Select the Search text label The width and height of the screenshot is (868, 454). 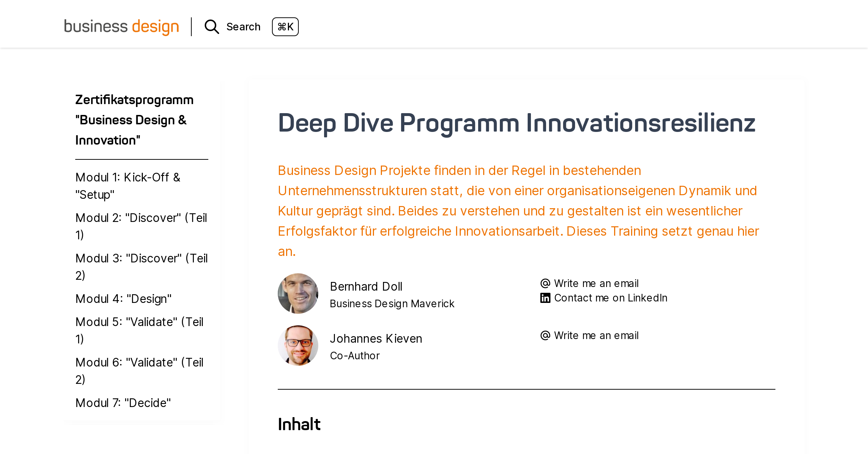pyautogui.click(x=243, y=26)
